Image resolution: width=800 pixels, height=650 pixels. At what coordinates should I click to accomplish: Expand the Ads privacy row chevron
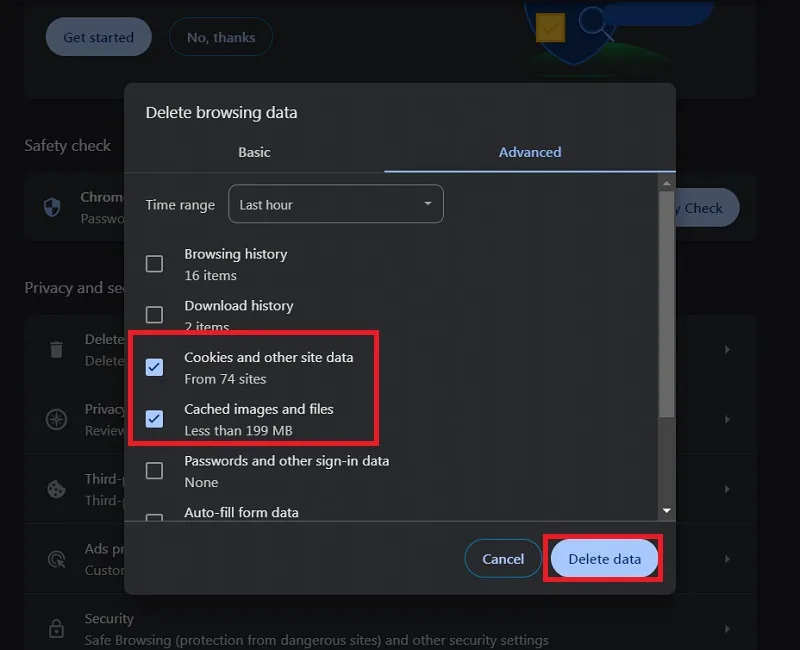click(727, 559)
